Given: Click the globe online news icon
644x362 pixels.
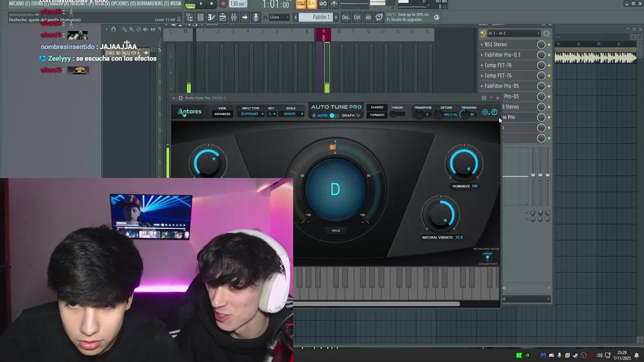Looking at the screenshot, I should [437, 17].
